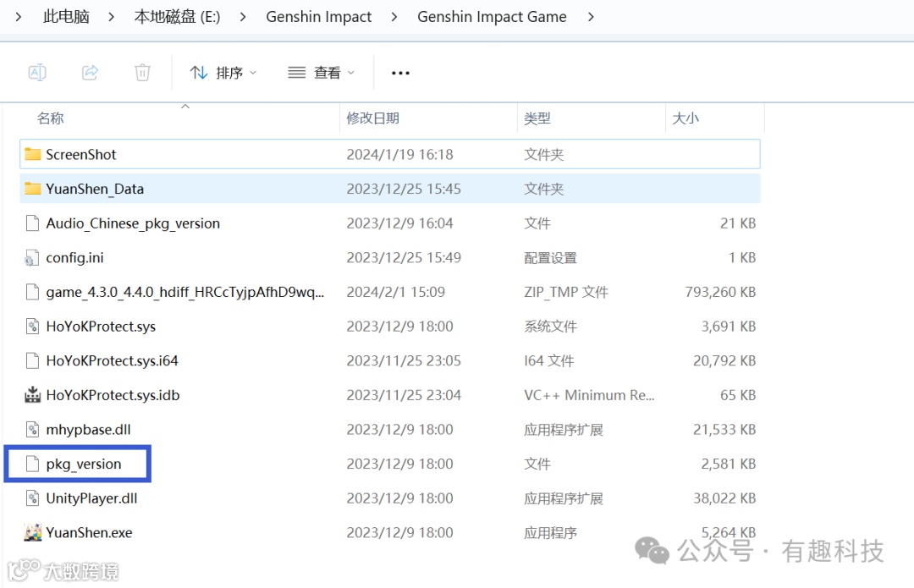Click the Rename icon in toolbar
This screenshot has width=914, height=588.
click(x=37, y=73)
